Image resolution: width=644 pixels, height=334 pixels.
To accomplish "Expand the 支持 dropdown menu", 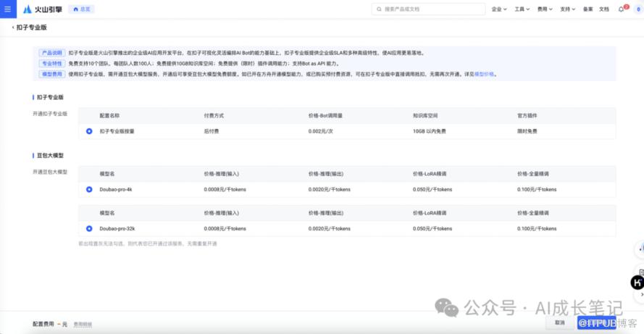I will [x=568, y=9].
